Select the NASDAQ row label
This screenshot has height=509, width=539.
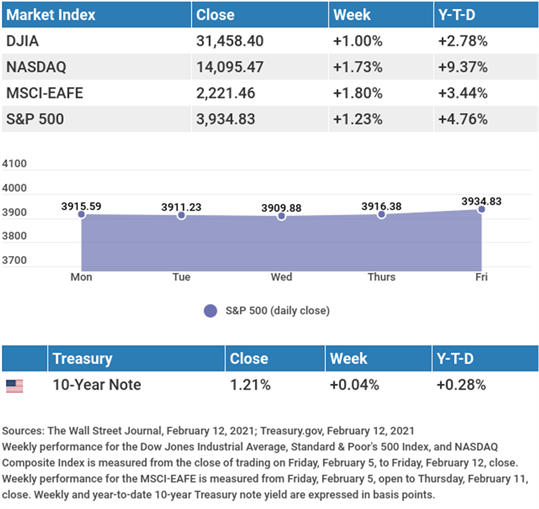[x=36, y=67]
